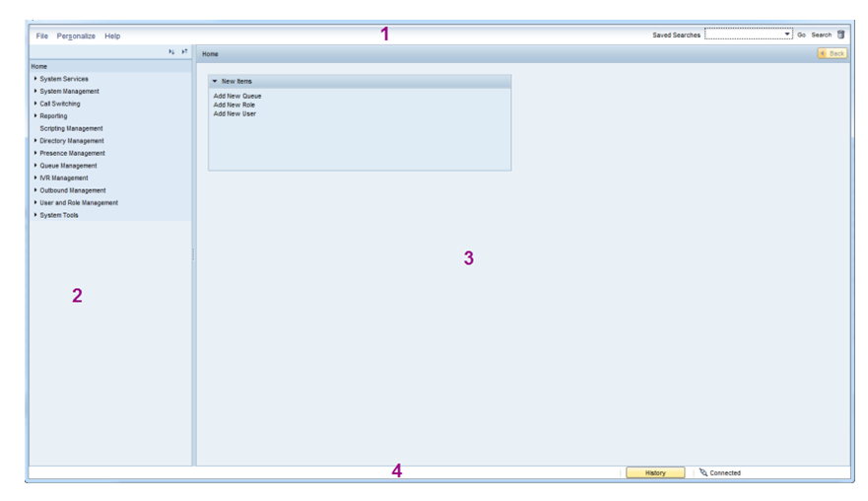Click the Search link in top bar
868x501 pixels.
(x=821, y=35)
